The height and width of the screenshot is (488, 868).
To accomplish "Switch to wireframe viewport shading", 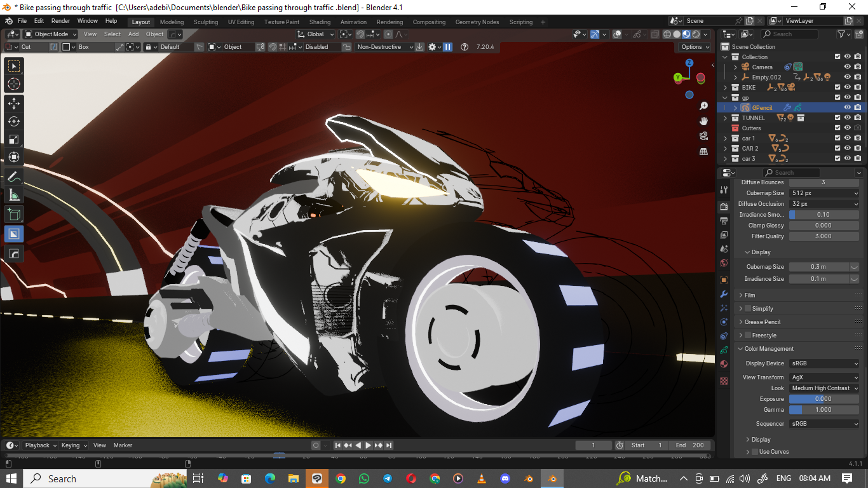I will coord(667,34).
